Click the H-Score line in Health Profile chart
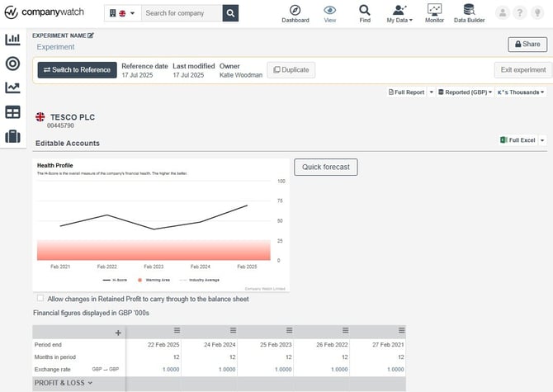553x392 pixels. tap(154, 229)
